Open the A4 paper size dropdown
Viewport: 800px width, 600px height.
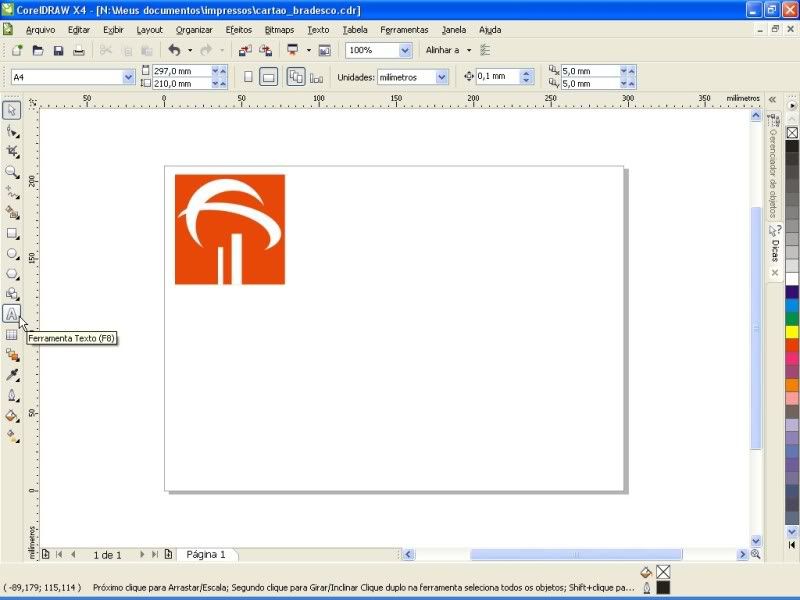tap(128, 77)
